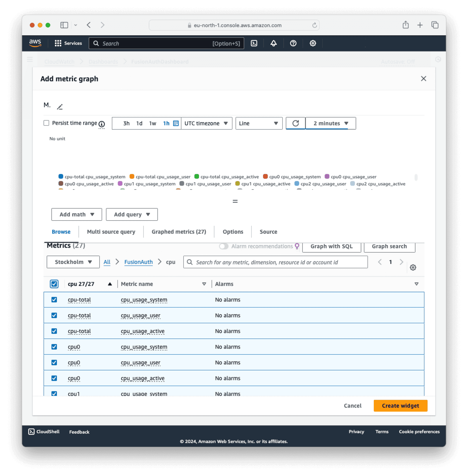
Task: Open the AWS home logo
Action: (35, 43)
